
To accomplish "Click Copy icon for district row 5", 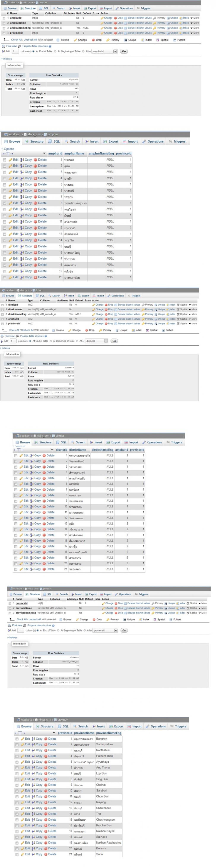I will 32,478.
